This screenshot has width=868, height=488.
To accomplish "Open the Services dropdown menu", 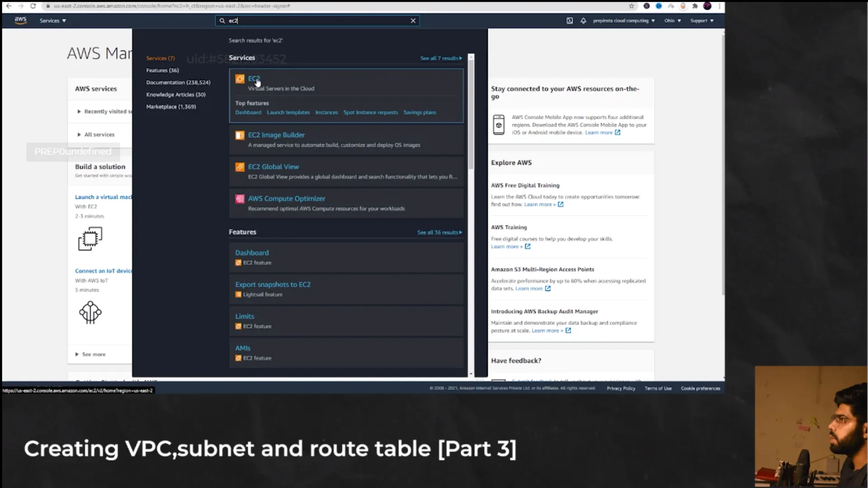I will (52, 21).
